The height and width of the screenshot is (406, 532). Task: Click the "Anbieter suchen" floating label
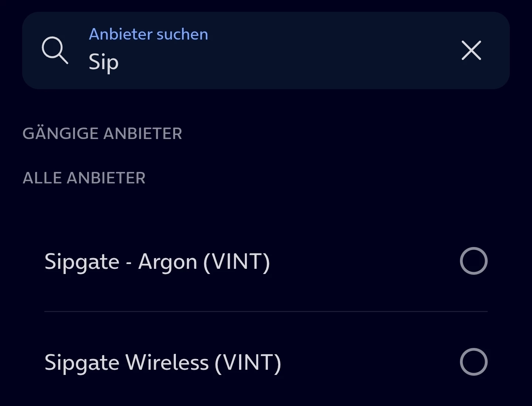pyautogui.click(x=149, y=34)
